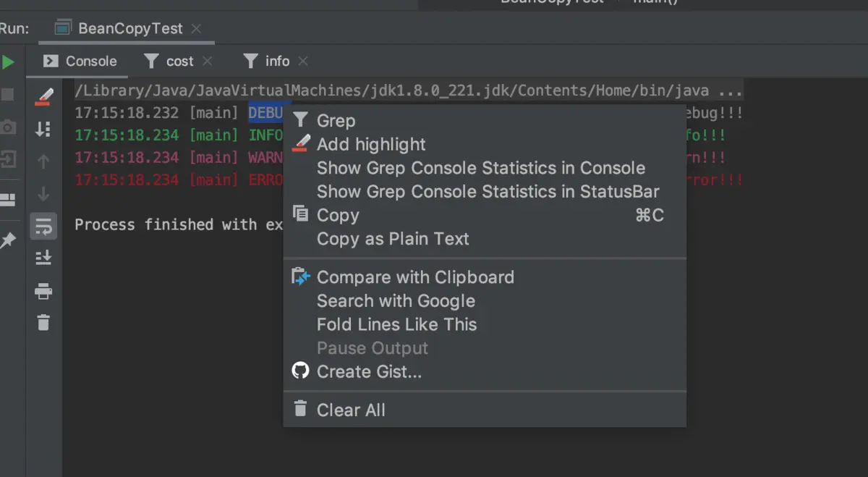Click the gray Stop process square
Image resolution: width=868 pixels, height=477 pixels.
coord(8,95)
